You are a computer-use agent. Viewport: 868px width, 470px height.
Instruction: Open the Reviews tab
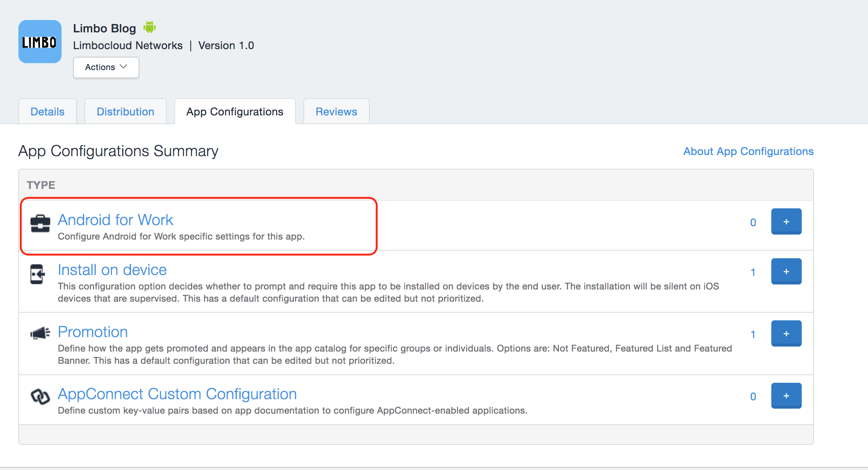(x=336, y=111)
